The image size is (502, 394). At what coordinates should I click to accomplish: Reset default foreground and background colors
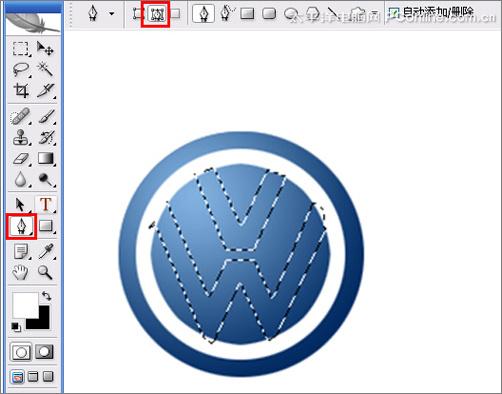(x=16, y=327)
